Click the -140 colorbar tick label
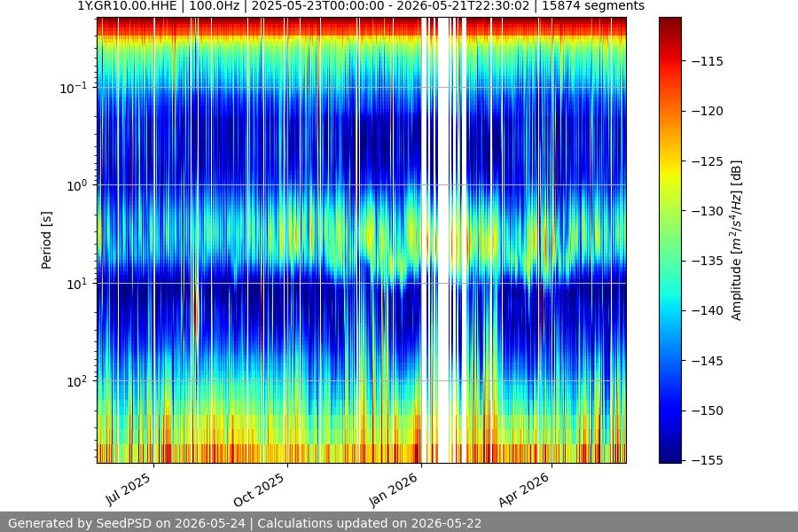Screen dimensions: 798x532 708,310
